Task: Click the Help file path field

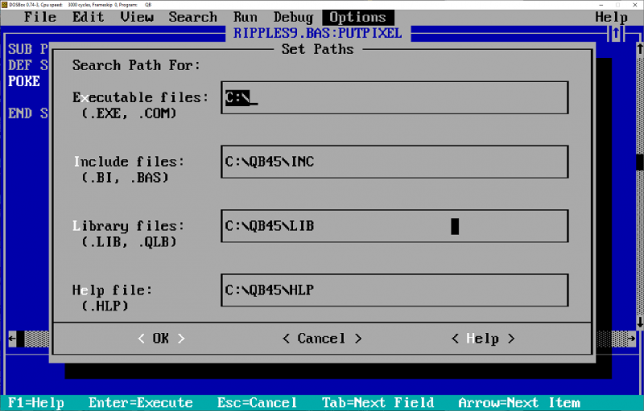Action: coord(394,290)
